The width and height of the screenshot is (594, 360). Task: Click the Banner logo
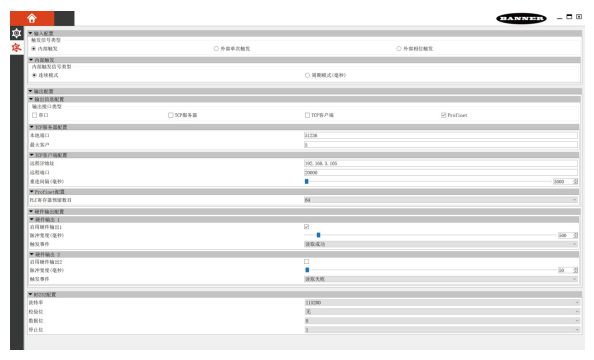pos(521,18)
